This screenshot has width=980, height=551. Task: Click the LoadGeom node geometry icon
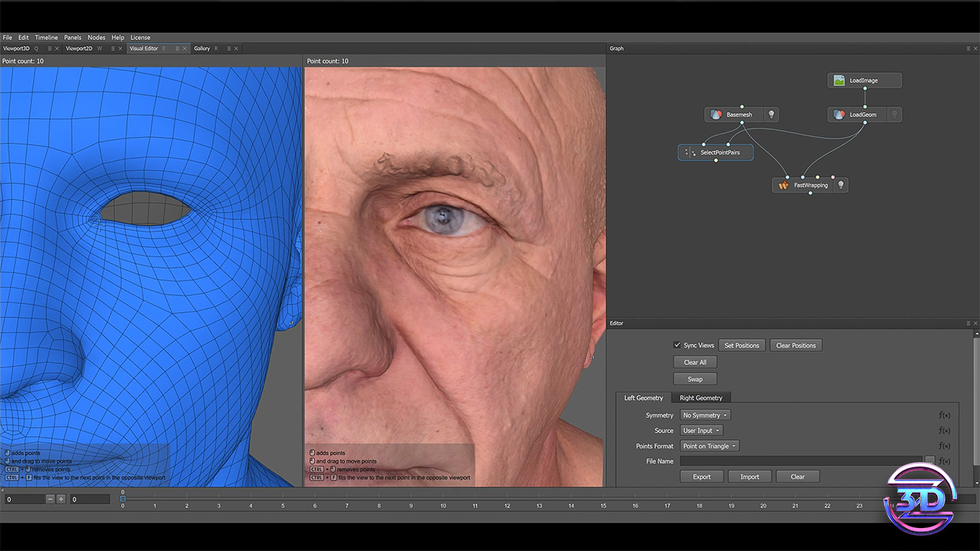pos(839,115)
